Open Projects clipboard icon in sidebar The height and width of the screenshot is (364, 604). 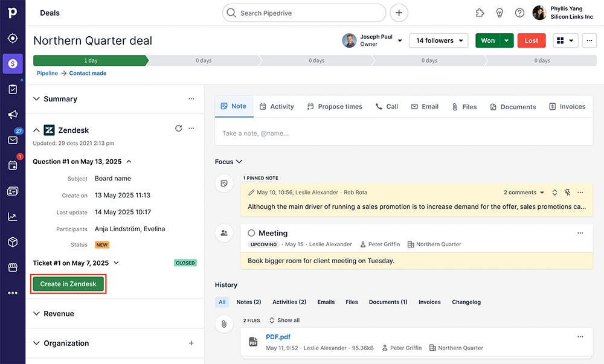13,89
